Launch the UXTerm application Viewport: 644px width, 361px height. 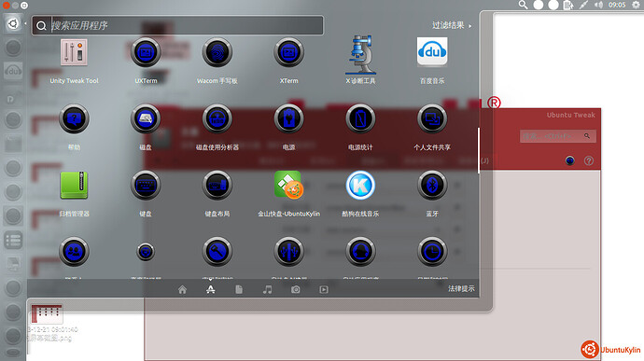(x=146, y=52)
